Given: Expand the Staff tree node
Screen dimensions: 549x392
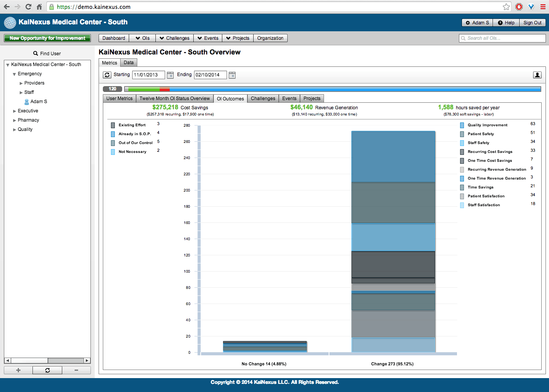Looking at the screenshot, I should tap(21, 93).
